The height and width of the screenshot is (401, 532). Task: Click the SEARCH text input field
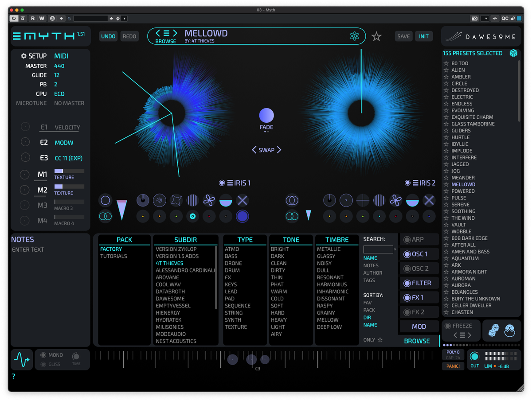[378, 249]
